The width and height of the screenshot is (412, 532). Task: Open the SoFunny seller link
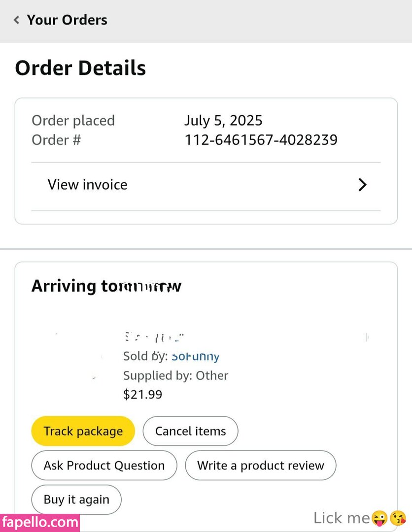[x=195, y=356]
